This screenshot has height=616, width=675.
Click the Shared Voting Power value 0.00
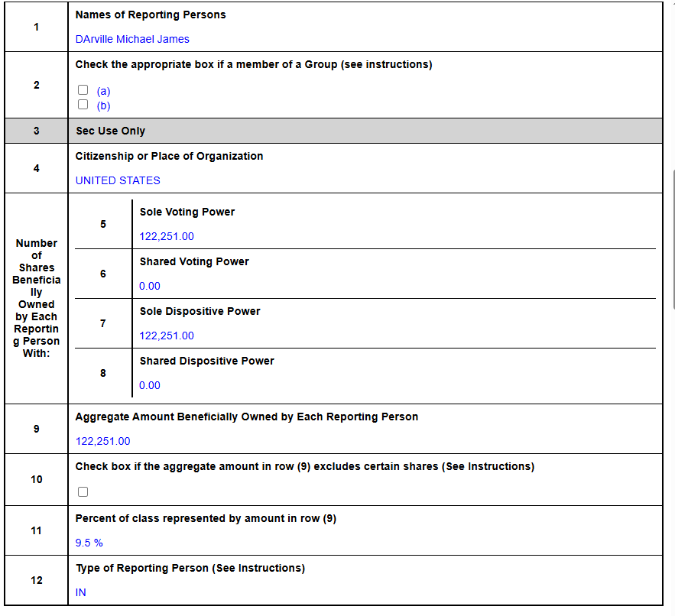click(149, 287)
